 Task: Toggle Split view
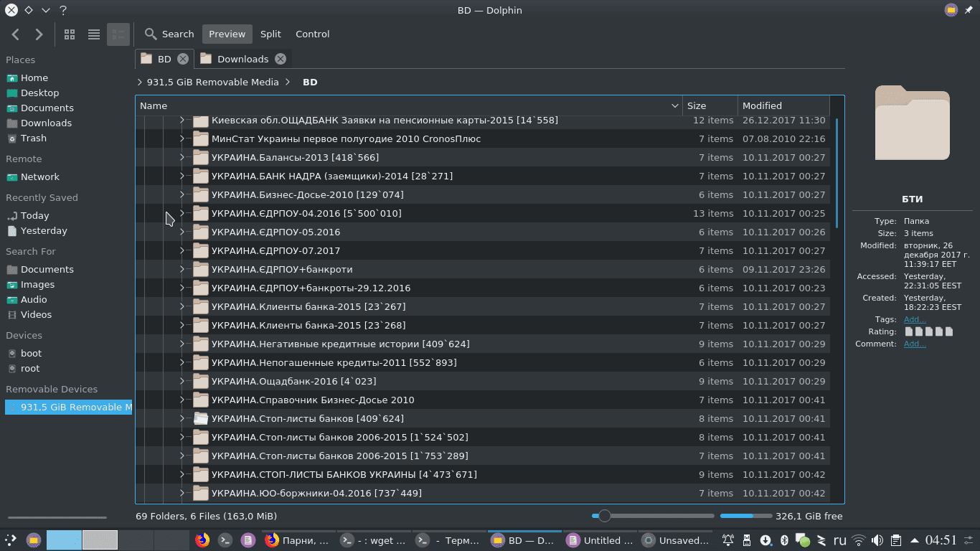[x=270, y=34]
